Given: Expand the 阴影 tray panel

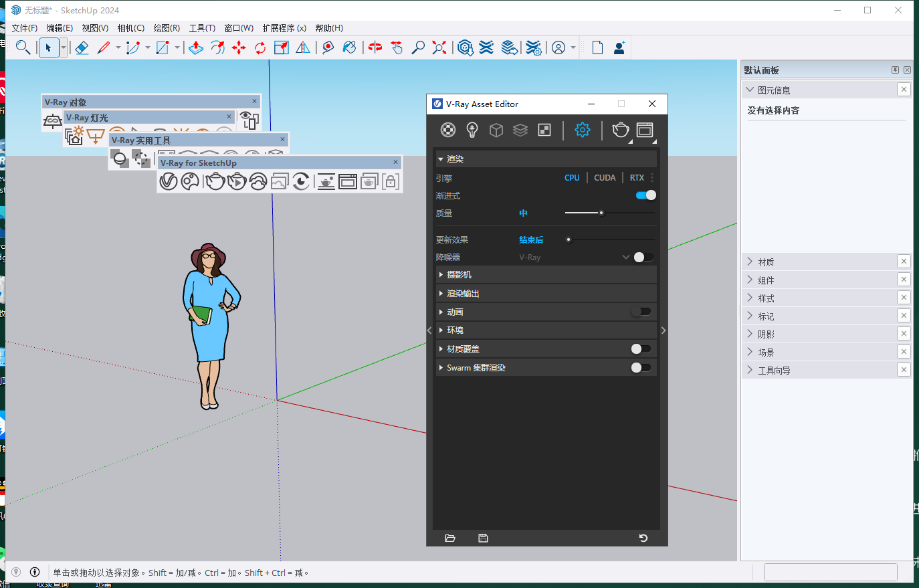Looking at the screenshot, I should 819,334.
